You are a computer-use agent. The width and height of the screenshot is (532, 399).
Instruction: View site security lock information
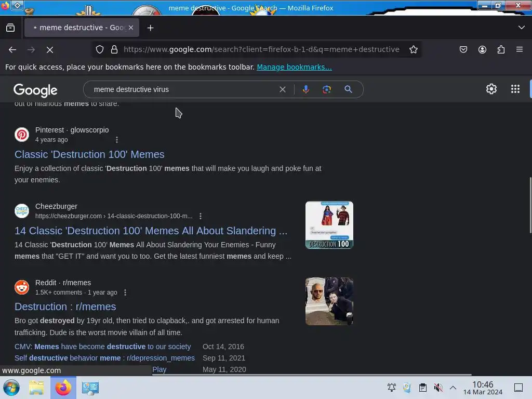[114, 49]
